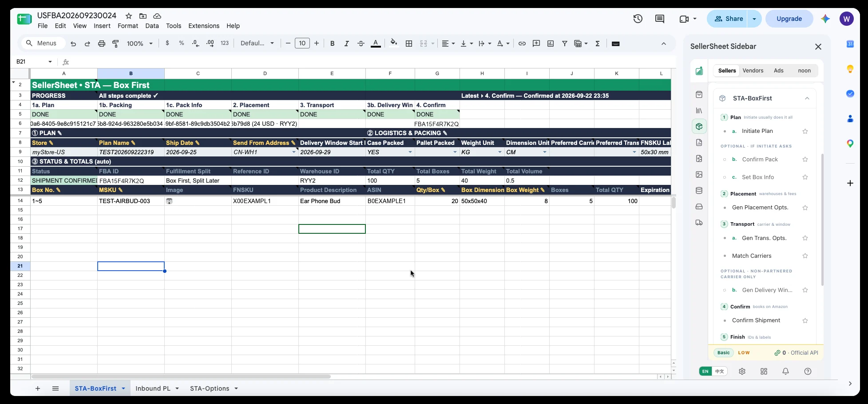Favorite the Gen Delivery Win step

pyautogui.click(x=805, y=290)
